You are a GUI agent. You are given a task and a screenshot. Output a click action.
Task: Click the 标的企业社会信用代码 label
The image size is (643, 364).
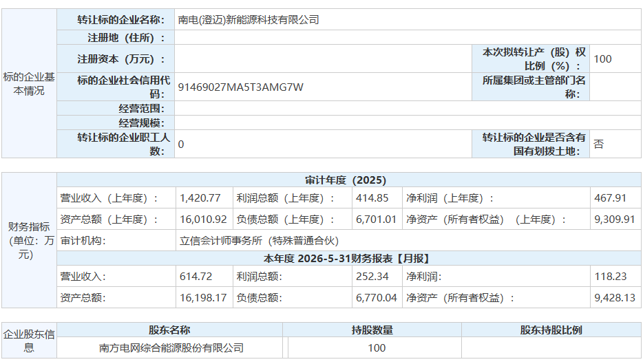coord(123,87)
